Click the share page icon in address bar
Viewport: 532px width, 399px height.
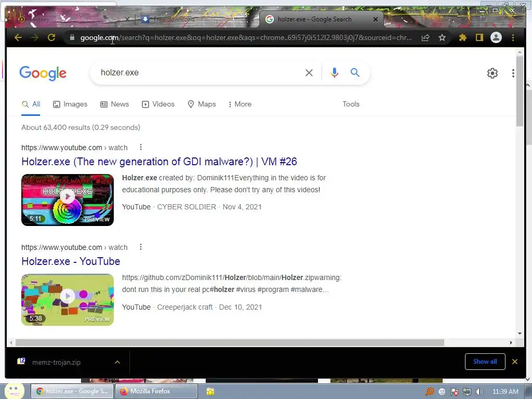click(x=425, y=37)
